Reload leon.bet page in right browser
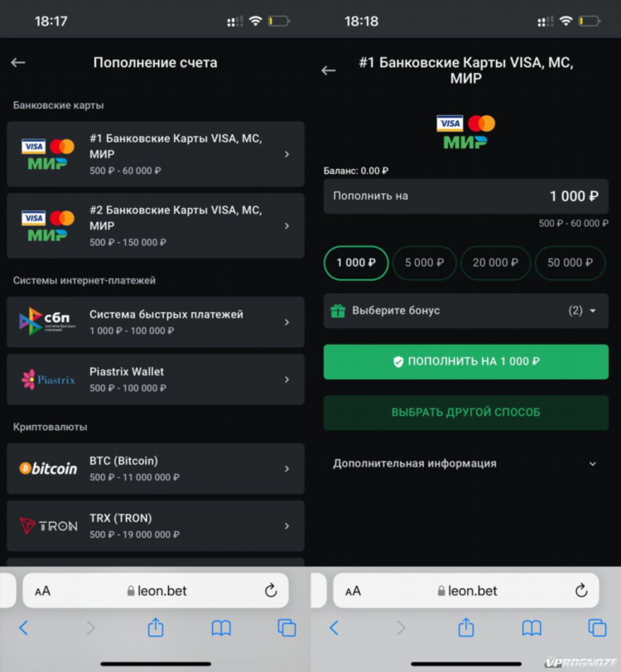The width and height of the screenshot is (621, 672). (x=581, y=590)
